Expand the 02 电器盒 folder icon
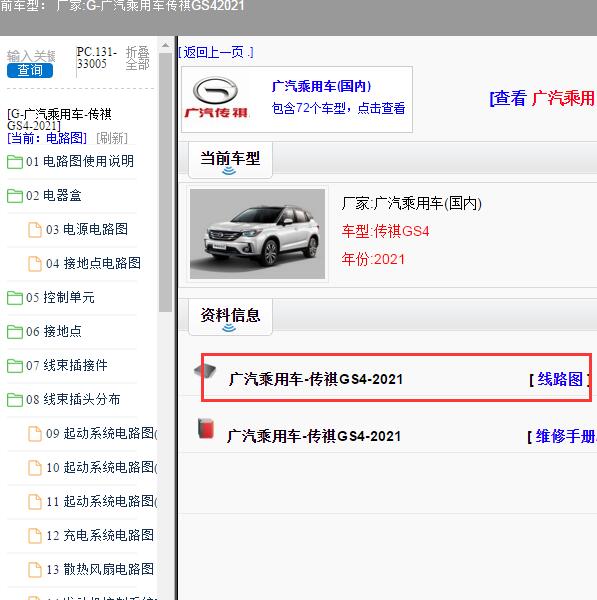Screen dimensions: 597x600 (x=15, y=196)
